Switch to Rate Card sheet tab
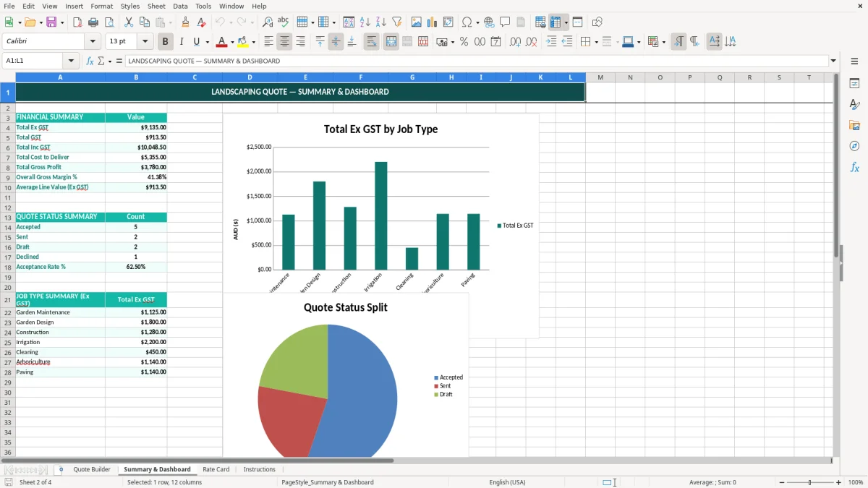Viewport: 868px width, 488px height. click(x=216, y=470)
